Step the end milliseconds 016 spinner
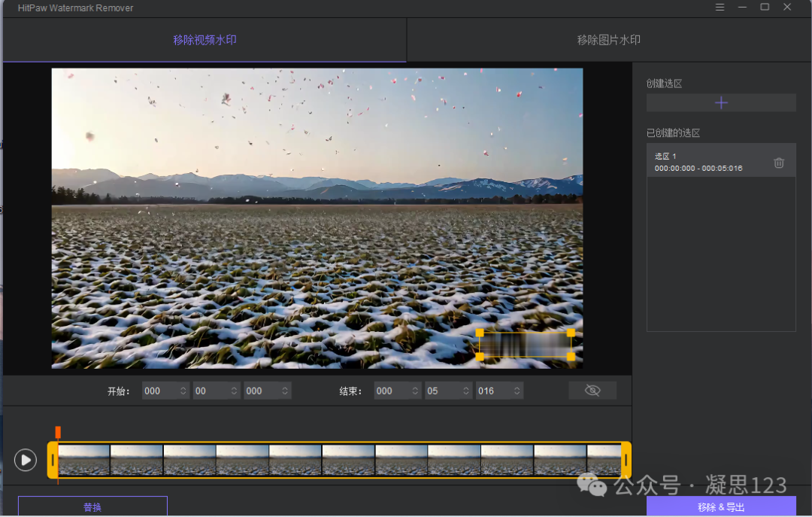The height and width of the screenshot is (517, 812). point(517,391)
